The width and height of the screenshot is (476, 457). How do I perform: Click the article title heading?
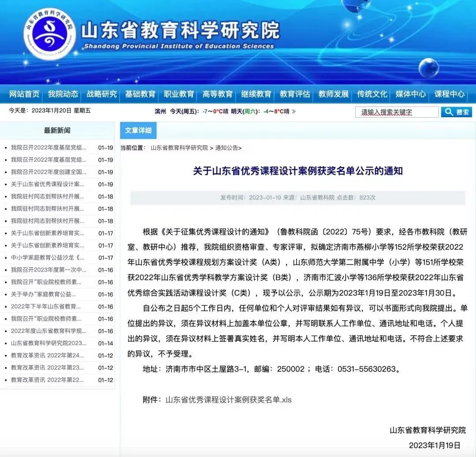(298, 171)
